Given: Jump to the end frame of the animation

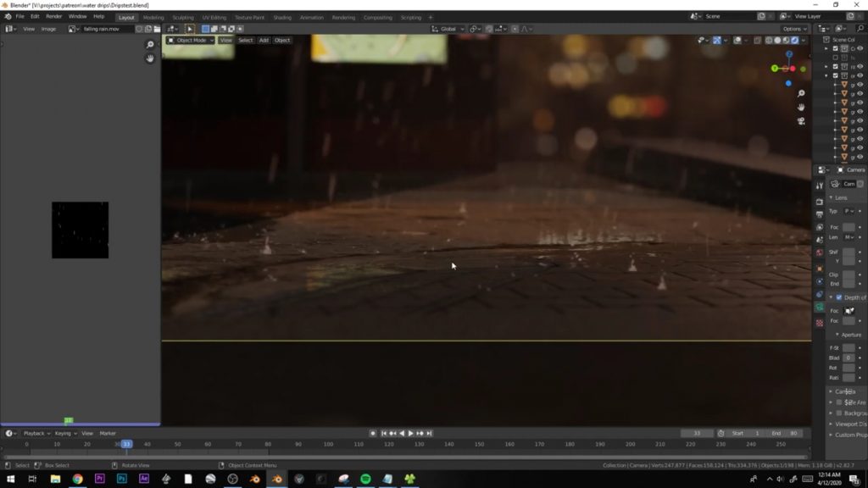Looking at the screenshot, I should pyautogui.click(x=429, y=433).
